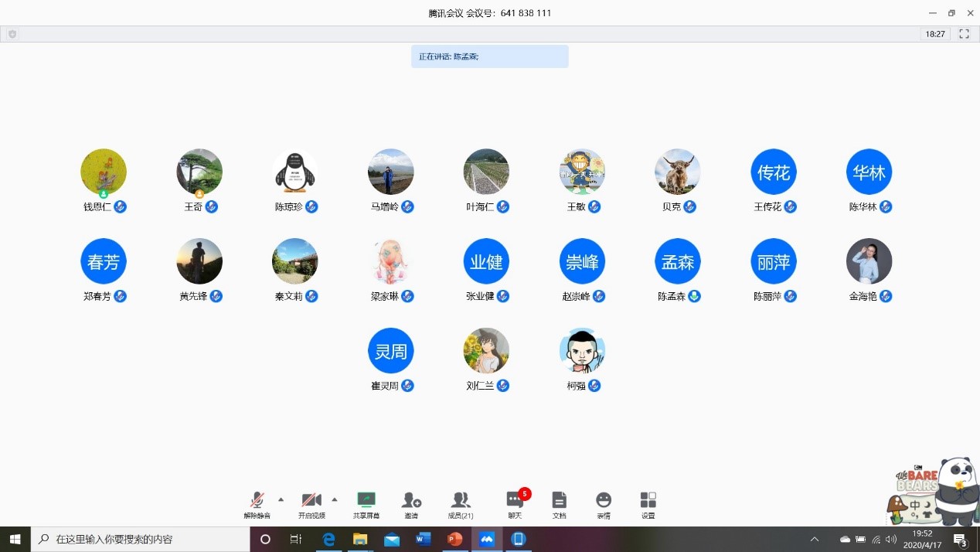The width and height of the screenshot is (980, 552).
Task: Expand the arrow next to the microphone button
Action: (x=281, y=499)
